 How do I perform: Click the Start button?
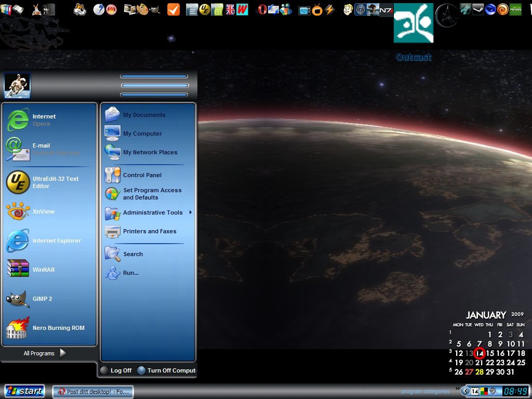click(24, 391)
